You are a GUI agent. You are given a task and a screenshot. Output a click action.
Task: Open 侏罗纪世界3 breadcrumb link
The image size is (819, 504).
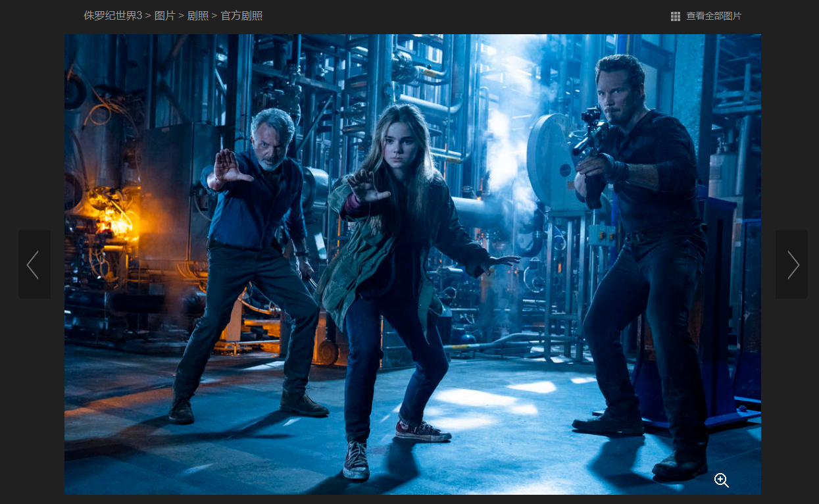(113, 16)
